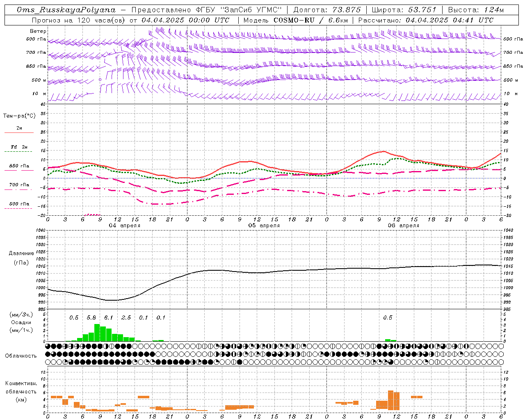Click the (км) unit under облачность

click(x=21, y=399)
